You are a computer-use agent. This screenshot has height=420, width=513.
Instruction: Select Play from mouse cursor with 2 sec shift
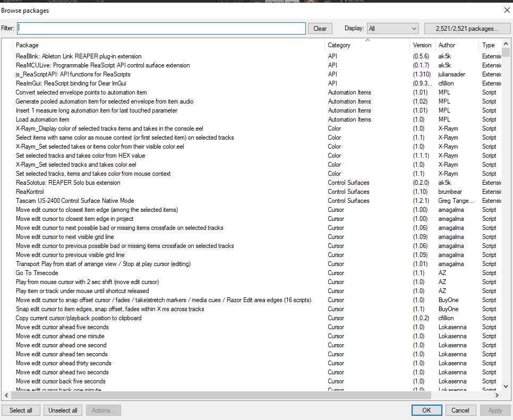coord(87,282)
